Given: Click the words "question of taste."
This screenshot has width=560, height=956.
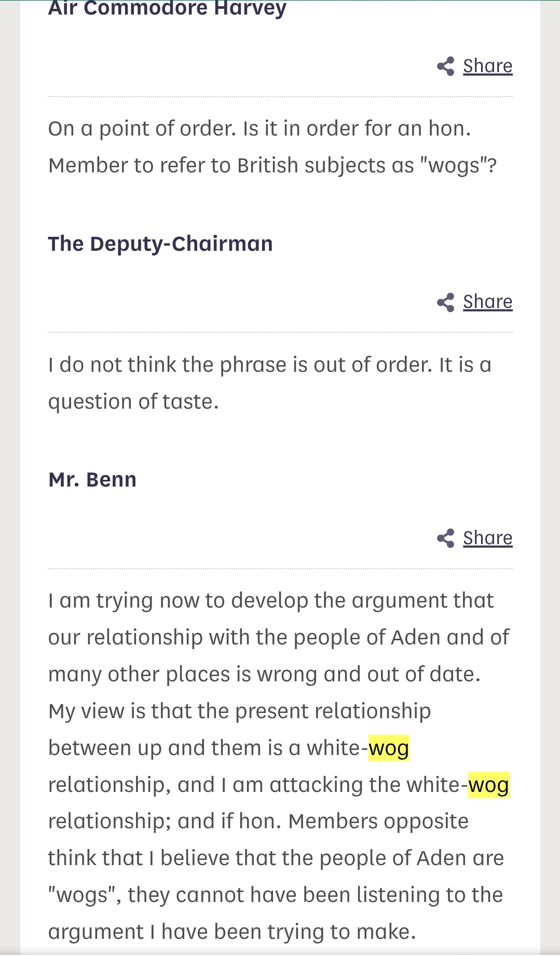Looking at the screenshot, I should point(133,402).
